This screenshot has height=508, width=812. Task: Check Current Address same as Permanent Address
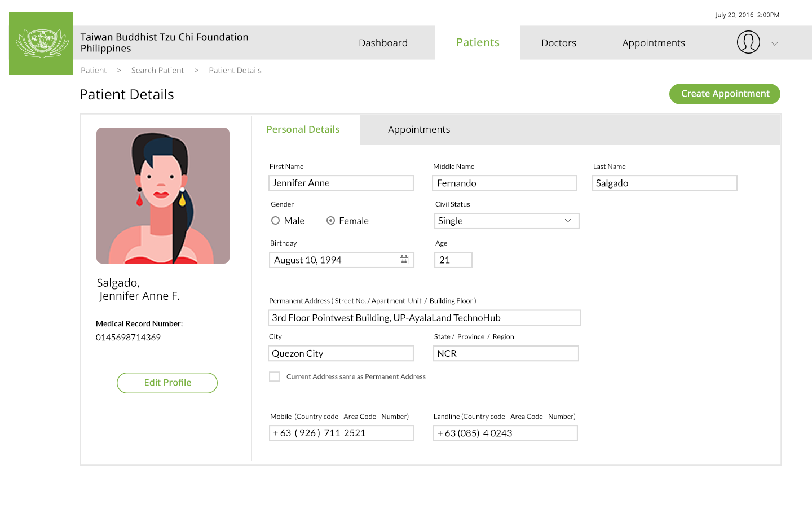tap(275, 376)
